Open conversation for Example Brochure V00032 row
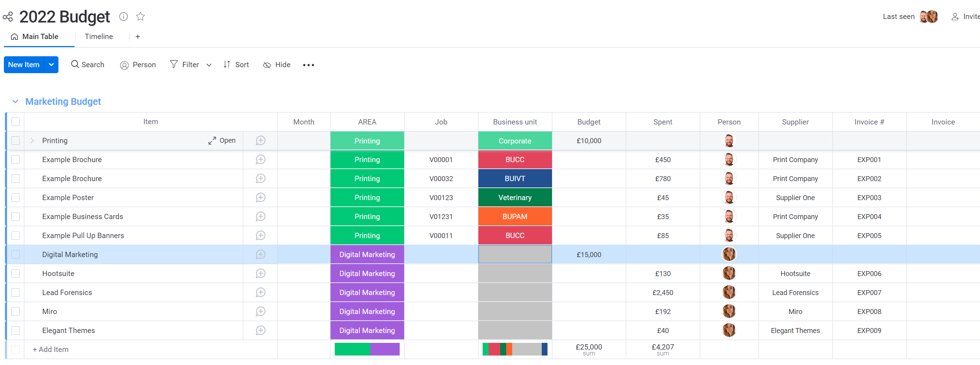The height and width of the screenshot is (365, 980). 260,179
